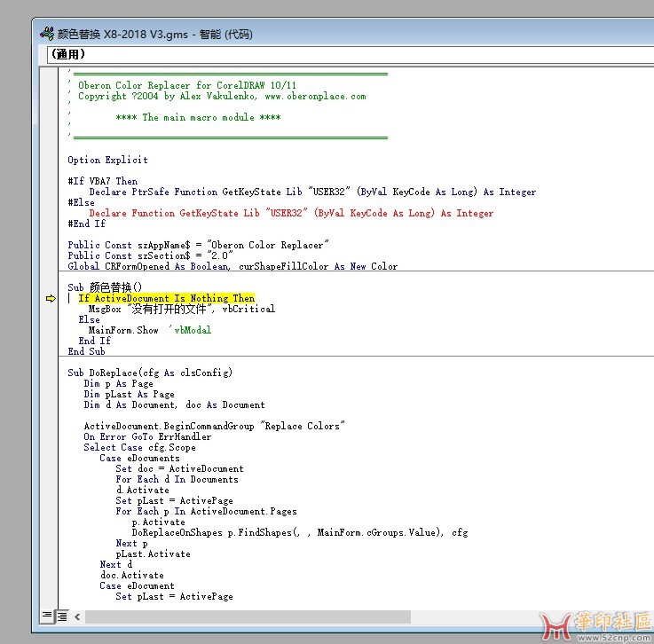Viewport: 654px width, 644px height.
Task: Click the yellow execution arrow in margin
Action: pos(51,298)
